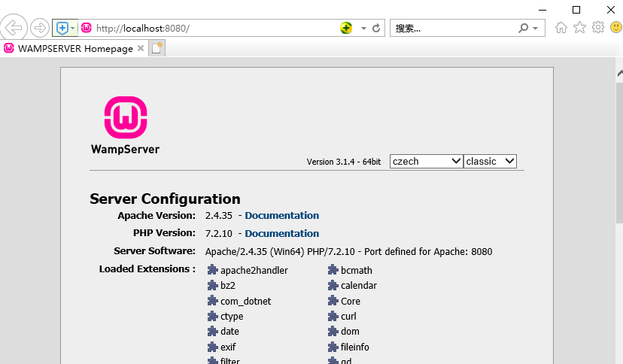Click into the search input field
Screen dimensions: 623x364
pos(451,28)
